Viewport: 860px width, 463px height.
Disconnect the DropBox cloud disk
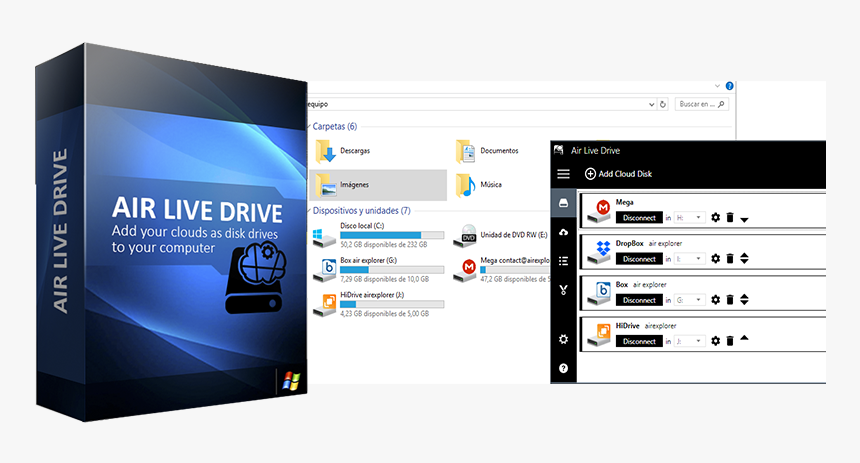click(639, 259)
